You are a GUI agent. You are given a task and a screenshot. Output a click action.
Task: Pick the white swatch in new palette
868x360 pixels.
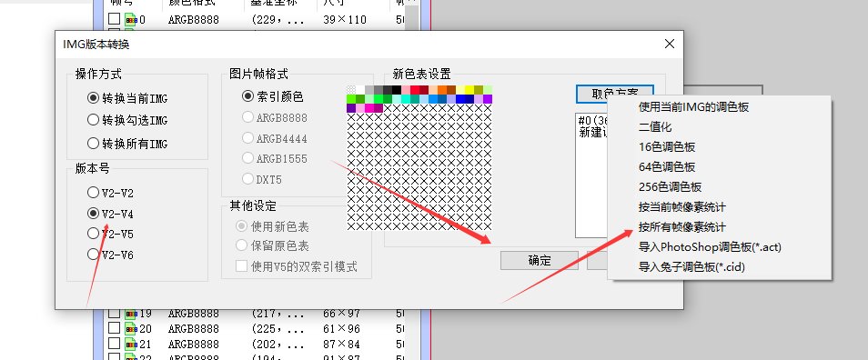pos(360,90)
